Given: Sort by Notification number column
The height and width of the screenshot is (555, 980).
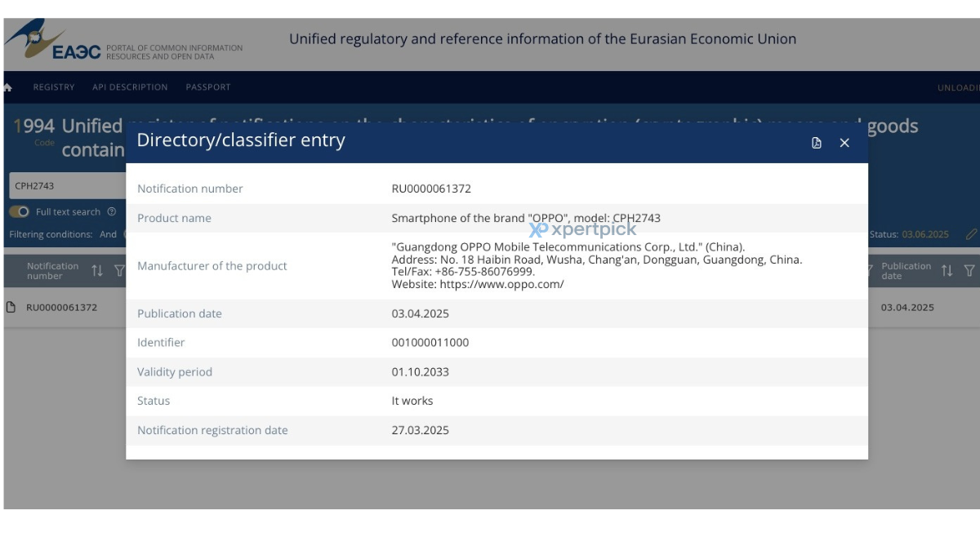Looking at the screenshot, I should [x=97, y=271].
